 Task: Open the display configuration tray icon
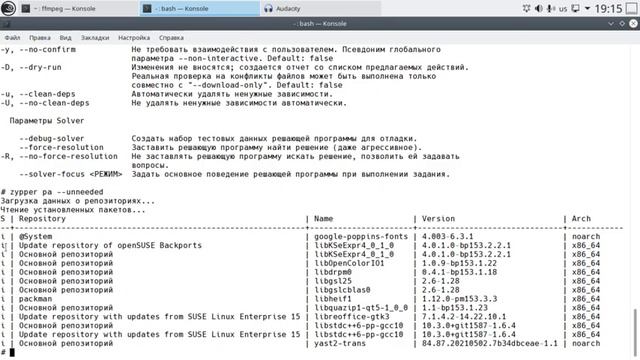(575, 9)
